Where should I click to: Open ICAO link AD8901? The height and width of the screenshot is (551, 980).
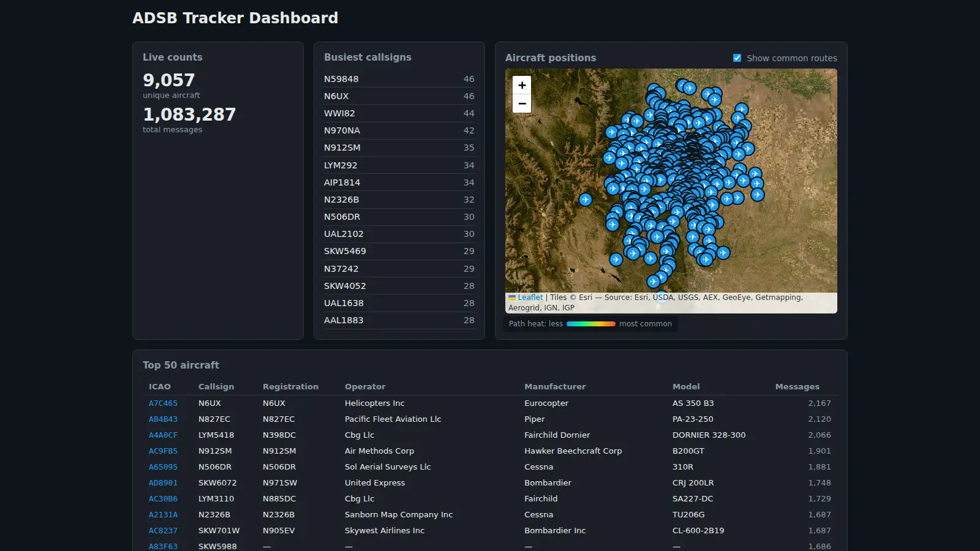163,483
